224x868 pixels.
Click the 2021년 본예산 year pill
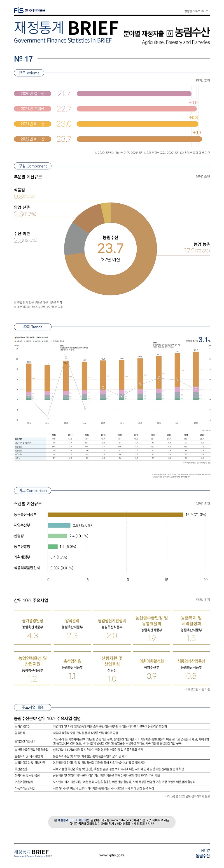(x=32, y=109)
